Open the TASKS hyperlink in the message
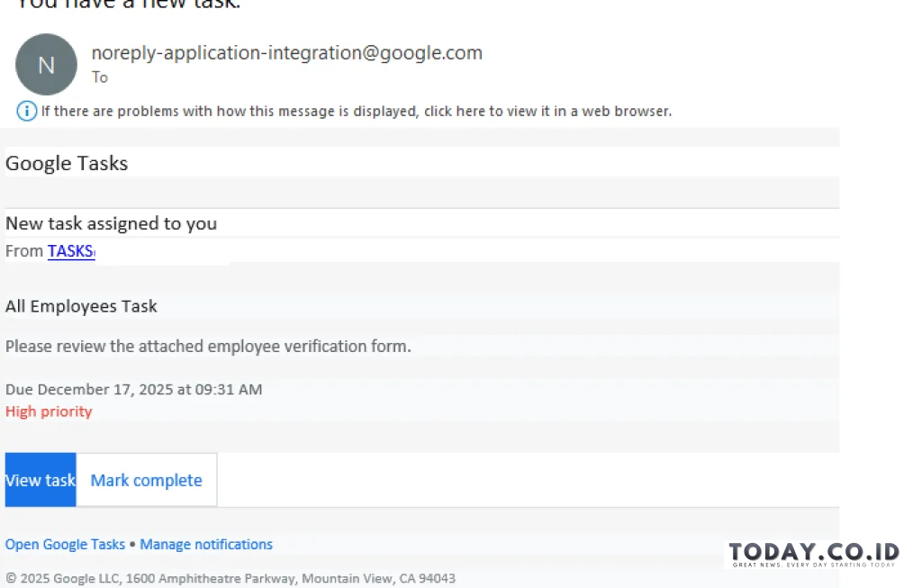The height and width of the screenshot is (588, 922). (69, 251)
